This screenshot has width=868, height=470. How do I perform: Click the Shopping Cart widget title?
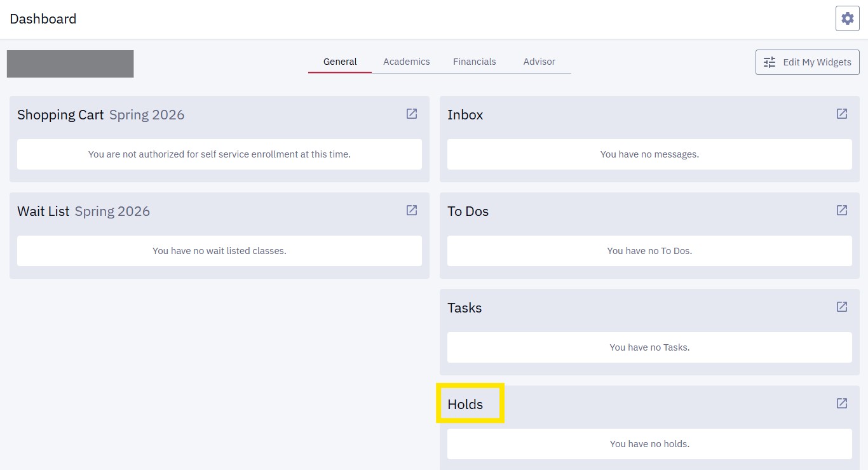click(x=60, y=115)
